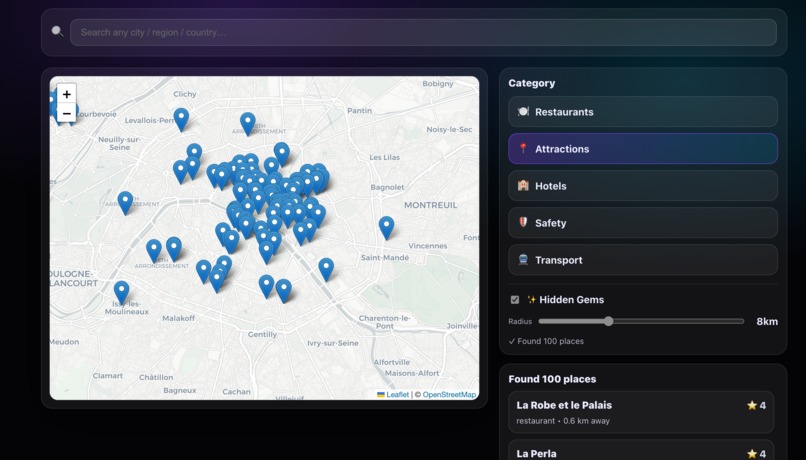Select the Hotels category
Screen dimensions: 806x460
[643, 186]
